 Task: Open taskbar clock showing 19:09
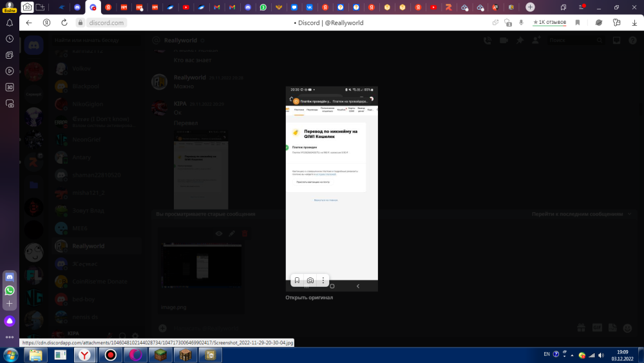pyautogui.click(x=622, y=356)
